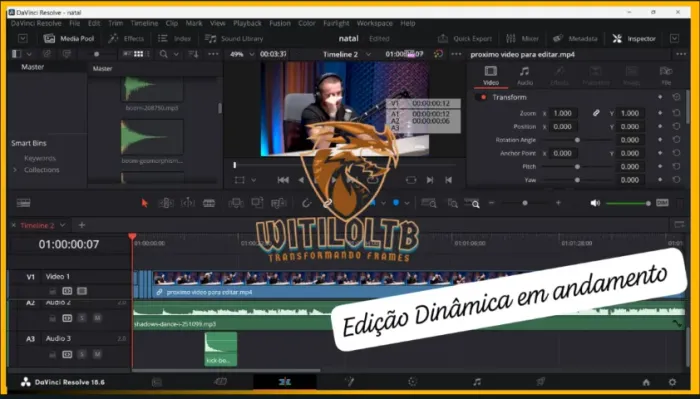Open the Timeline menu

144,23
